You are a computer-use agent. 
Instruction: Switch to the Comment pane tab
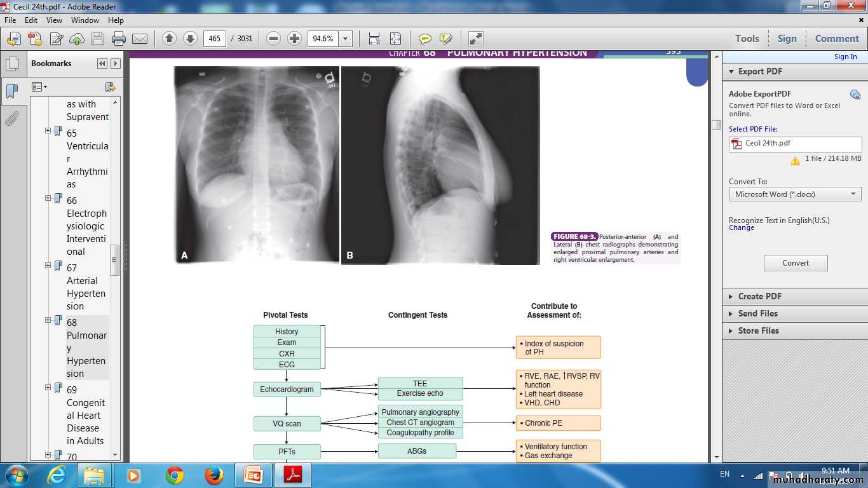coord(836,39)
